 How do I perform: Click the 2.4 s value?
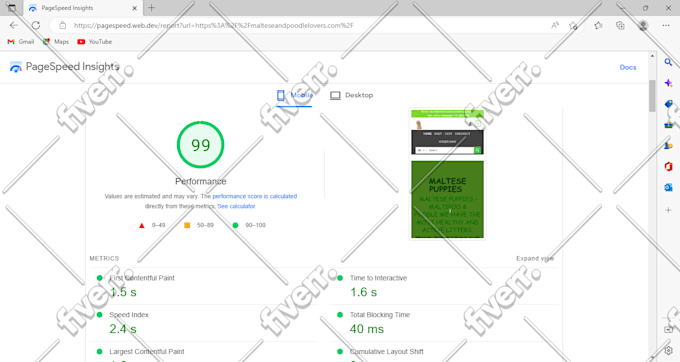coord(123,329)
